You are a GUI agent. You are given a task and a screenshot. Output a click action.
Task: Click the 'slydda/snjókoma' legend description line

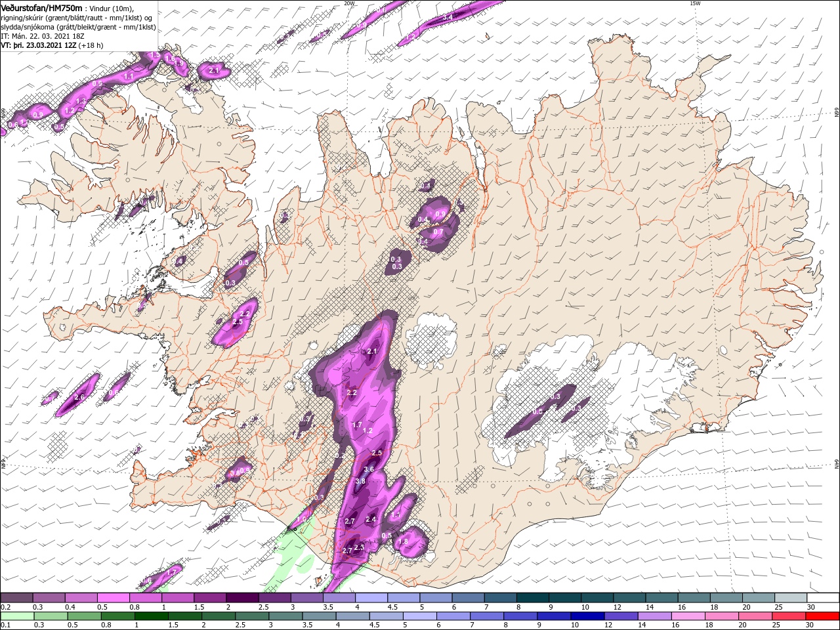tap(79, 27)
